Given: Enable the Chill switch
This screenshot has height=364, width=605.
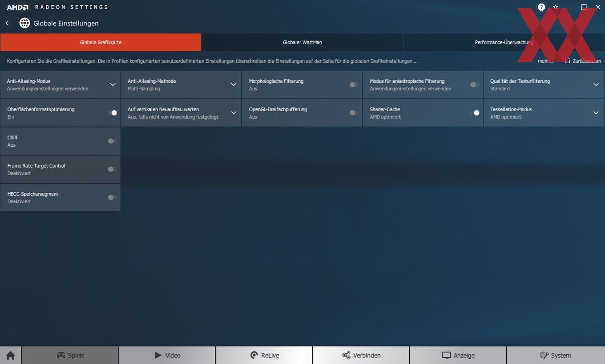Looking at the screenshot, I should coord(112,141).
